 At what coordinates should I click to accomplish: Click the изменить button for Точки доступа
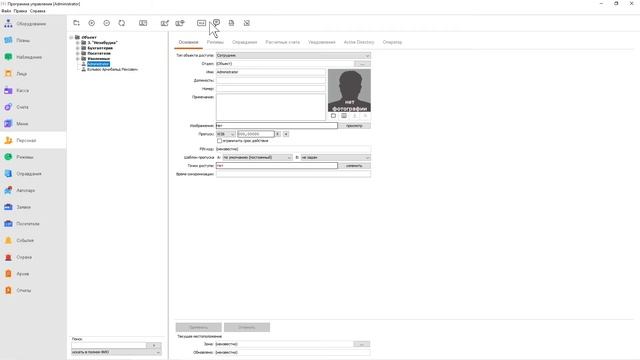point(354,166)
